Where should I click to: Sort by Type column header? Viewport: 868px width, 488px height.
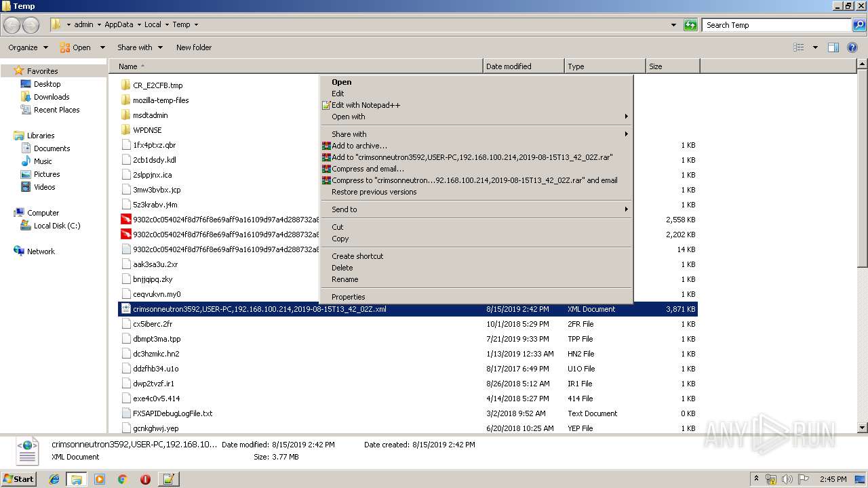click(x=605, y=66)
